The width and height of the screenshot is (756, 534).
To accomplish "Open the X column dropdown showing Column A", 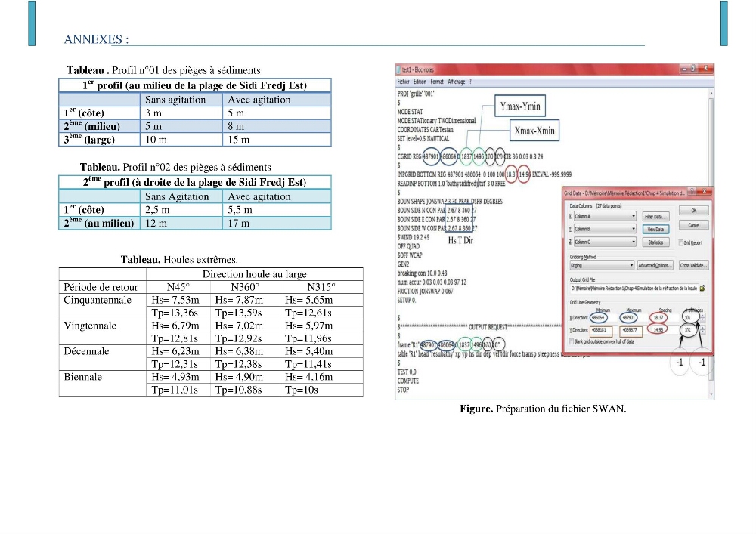I will [x=605, y=216].
